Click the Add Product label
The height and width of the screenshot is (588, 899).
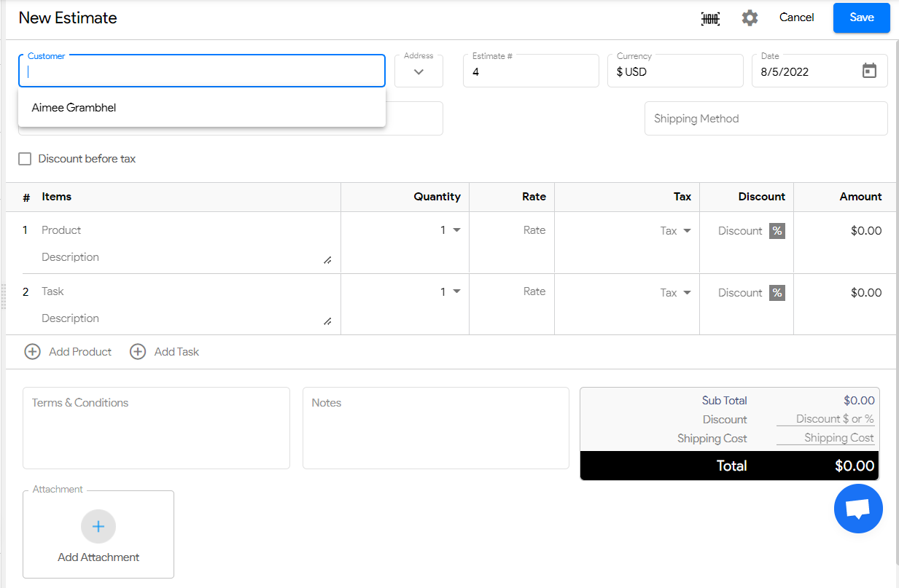pos(80,352)
